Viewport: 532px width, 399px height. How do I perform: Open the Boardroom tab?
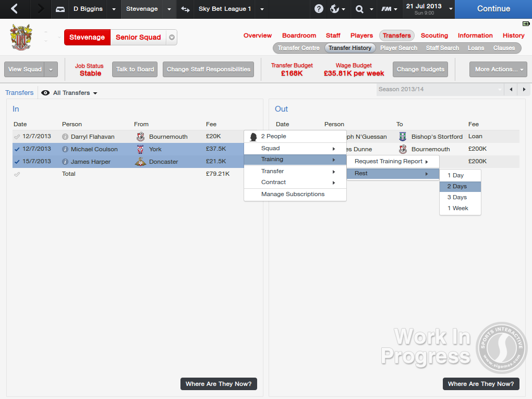click(299, 35)
